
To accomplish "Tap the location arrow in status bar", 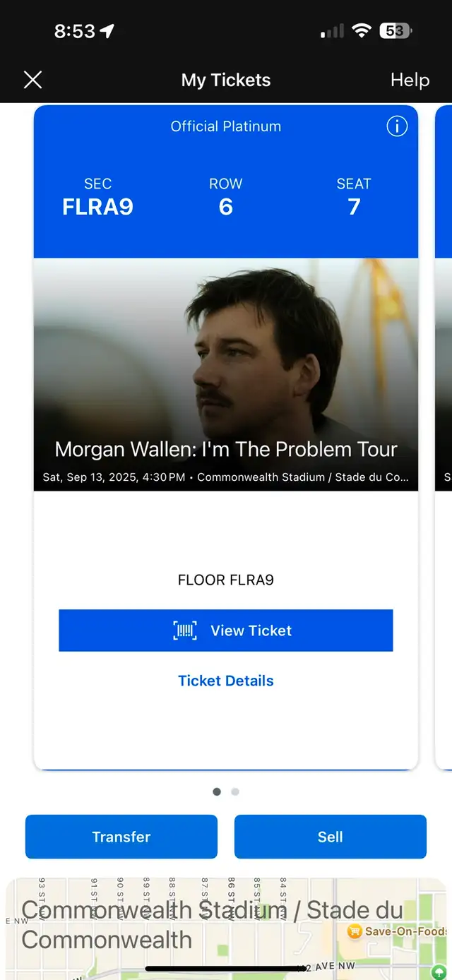I will tap(107, 31).
